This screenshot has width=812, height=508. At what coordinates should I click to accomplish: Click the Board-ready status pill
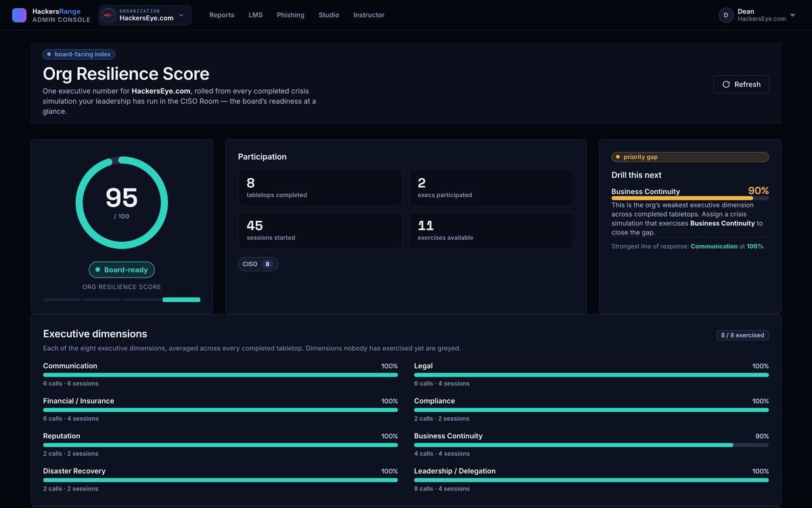tap(122, 270)
